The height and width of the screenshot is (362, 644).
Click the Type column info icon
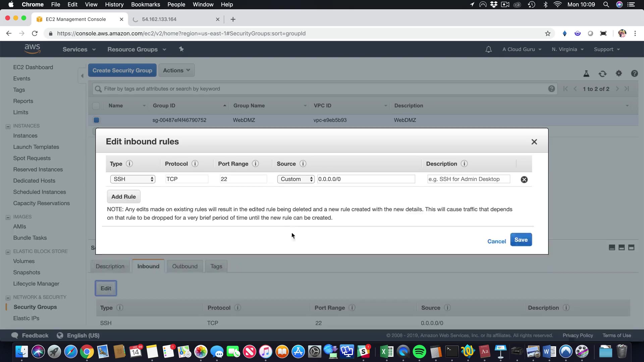click(129, 164)
